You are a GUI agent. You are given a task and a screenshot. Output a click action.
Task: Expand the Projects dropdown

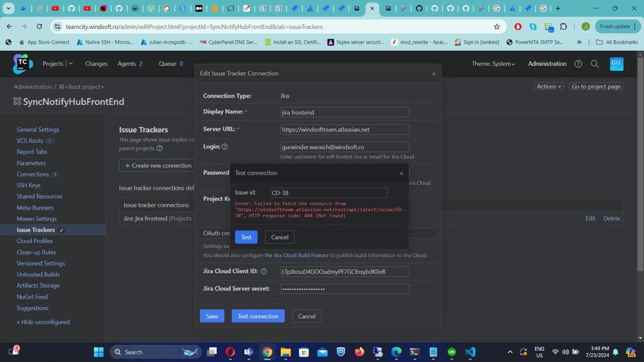71,64
